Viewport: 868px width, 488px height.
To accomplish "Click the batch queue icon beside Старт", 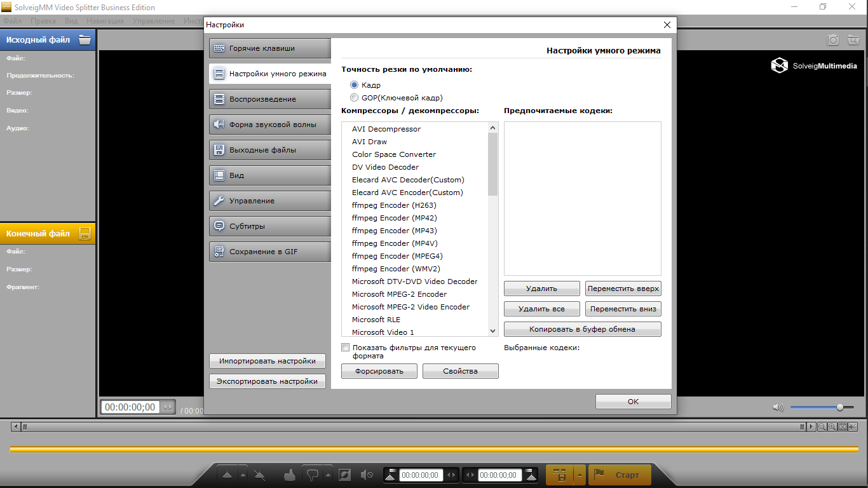I will [x=560, y=475].
